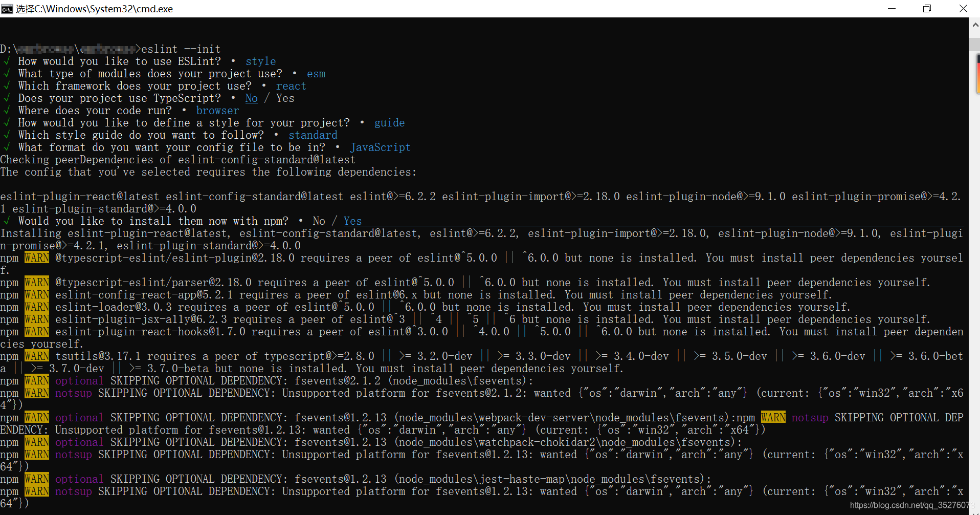
Task: Click the 'style' answer text
Action: tap(261, 61)
